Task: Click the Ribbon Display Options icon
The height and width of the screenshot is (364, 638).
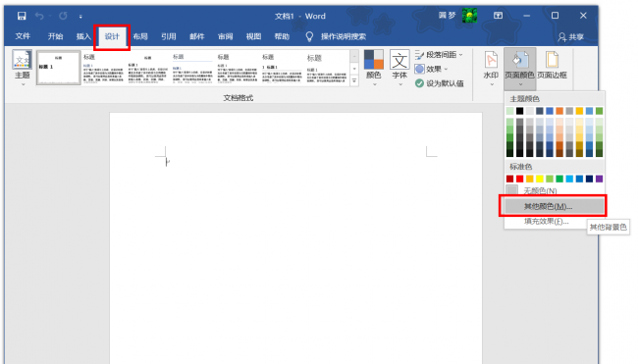Action: [x=498, y=16]
